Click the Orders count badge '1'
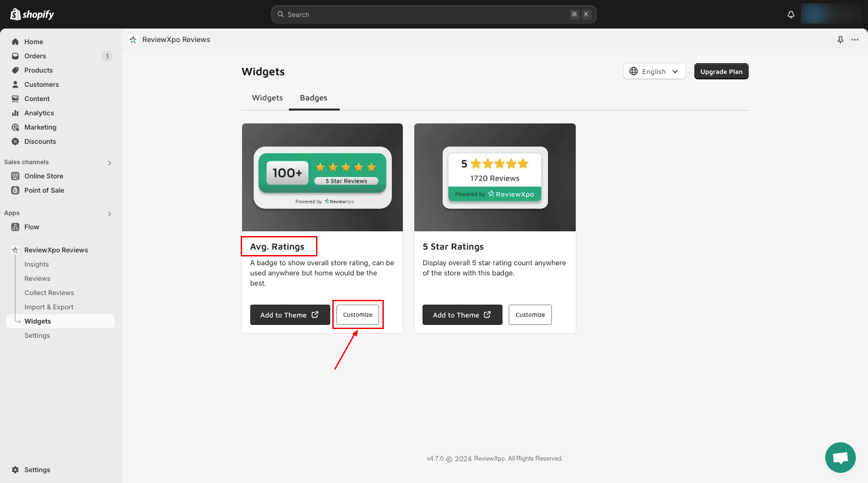868x483 pixels. pos(107,56)
